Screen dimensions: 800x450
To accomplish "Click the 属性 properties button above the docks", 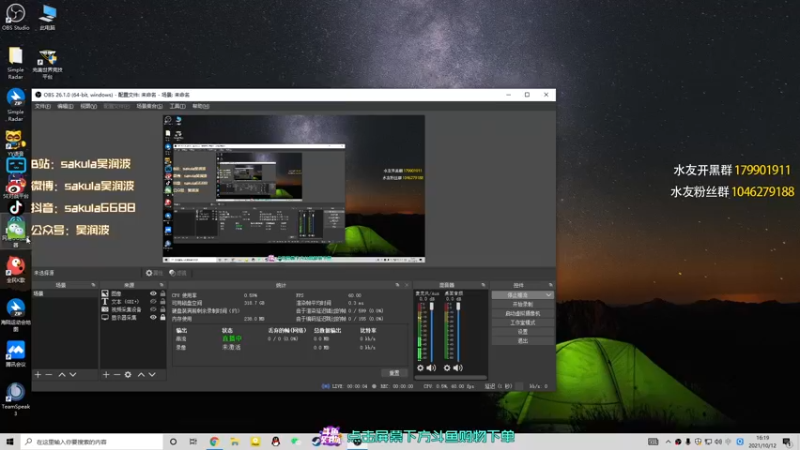I will [x=154, y=273].
